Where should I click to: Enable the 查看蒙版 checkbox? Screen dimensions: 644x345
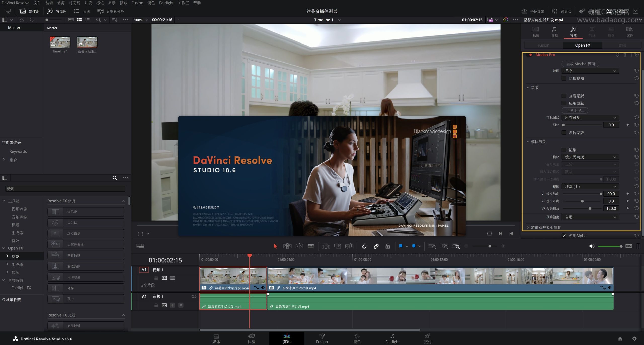pyautogui.click(x=564, y=96)
